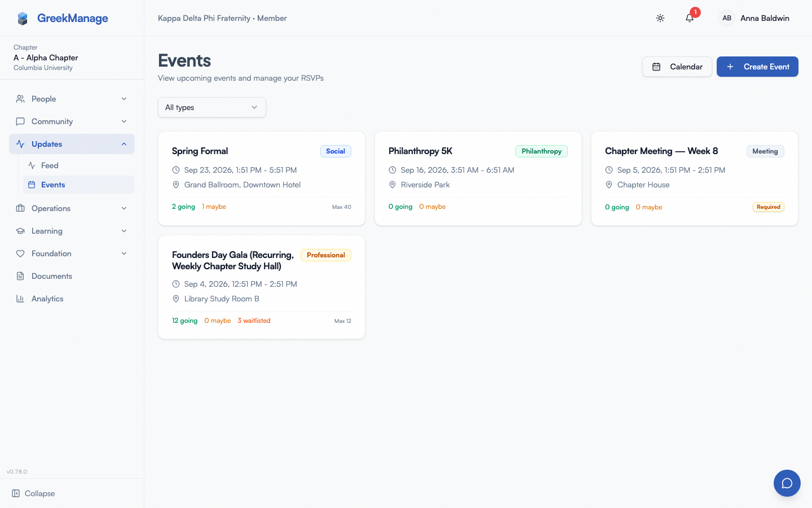Click the Operations briefcase icon
Screen dimensions: 812x508
(x=20, y=208)
